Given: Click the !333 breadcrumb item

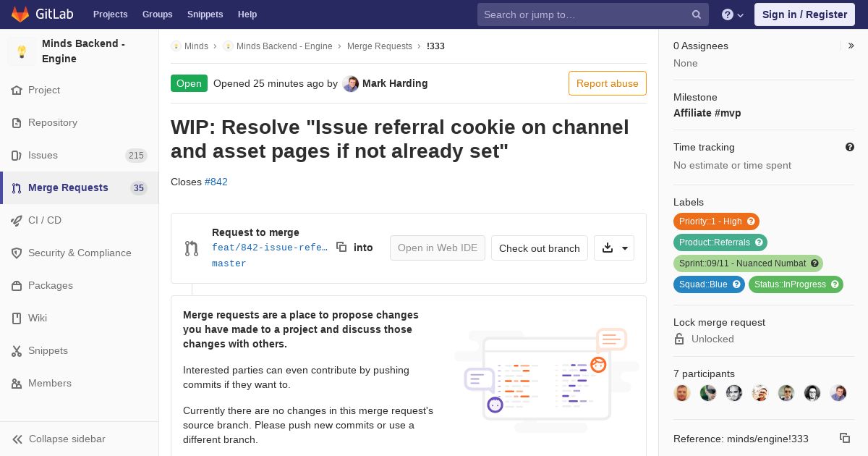Looking at the screenshot, I should [435, 46].
